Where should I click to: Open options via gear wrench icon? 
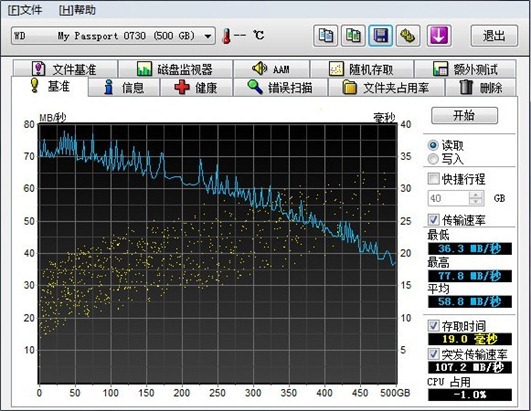pyautogui.click(x=408, y=36)
